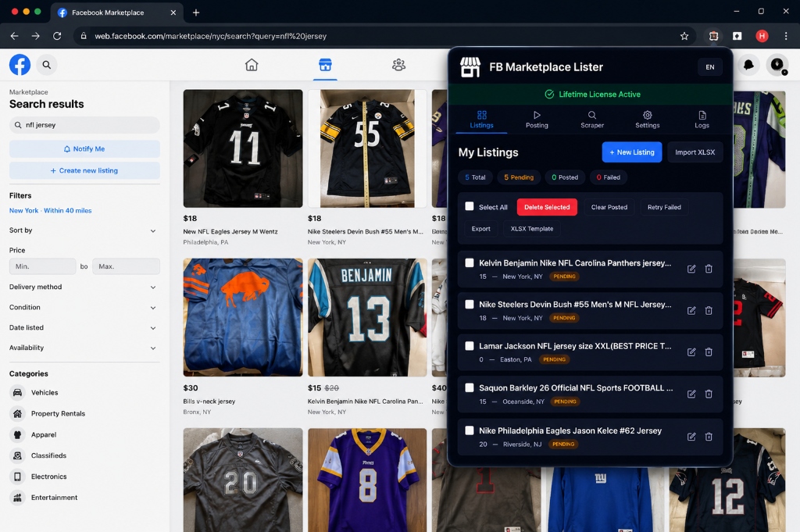The width and height of the screenshot is (800, 532).
Task: Switch to the Listings tab
Action: [x=481, y=120]
